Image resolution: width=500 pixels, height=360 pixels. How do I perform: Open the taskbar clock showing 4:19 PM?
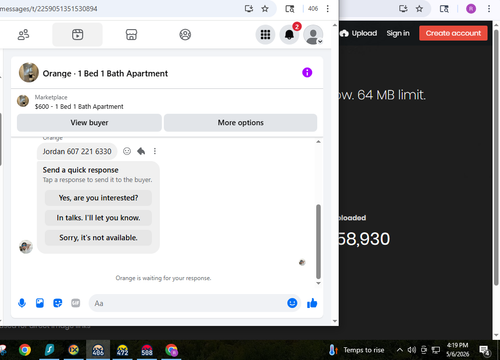(458, 350)
